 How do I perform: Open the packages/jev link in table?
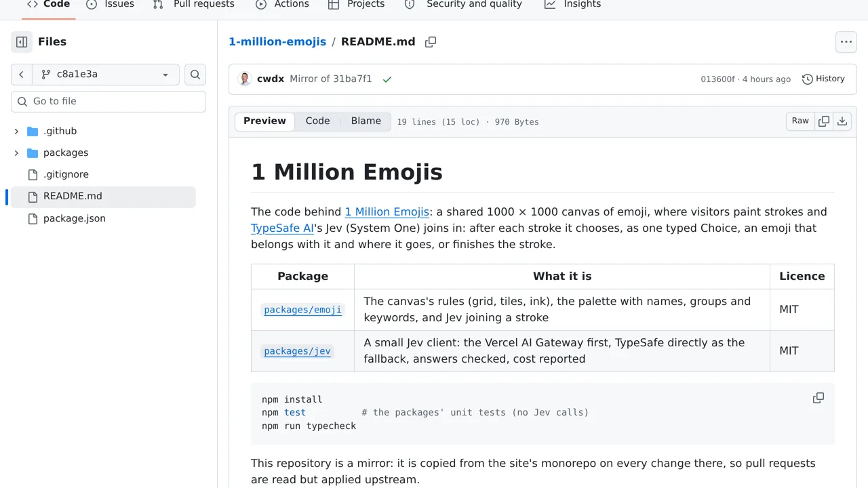297,351
